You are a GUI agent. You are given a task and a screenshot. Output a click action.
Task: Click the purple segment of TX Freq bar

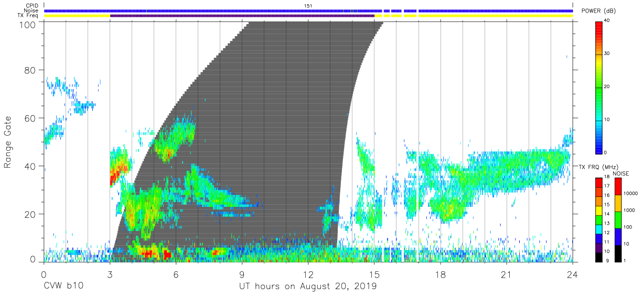[x=242, y=16]
